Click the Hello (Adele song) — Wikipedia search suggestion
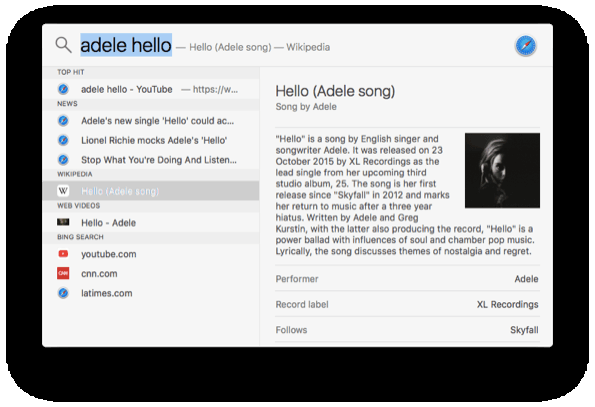This screenshot has height=407, width=595. tap(260, 47)
